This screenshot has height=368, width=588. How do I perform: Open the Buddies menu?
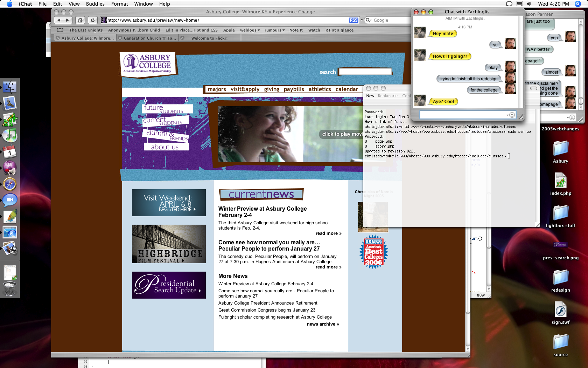click(95, 4)
